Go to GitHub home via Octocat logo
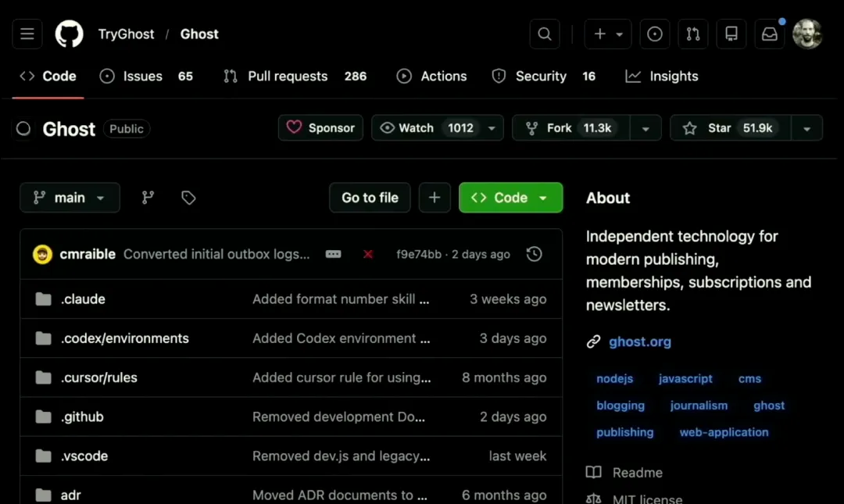The height and width of the screenshot is (504, 844). (70, 34)
